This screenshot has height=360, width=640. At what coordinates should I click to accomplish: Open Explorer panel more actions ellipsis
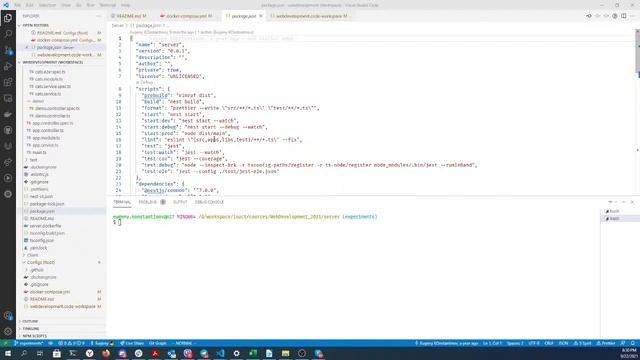pyautogui.click(x=98, y=16)
